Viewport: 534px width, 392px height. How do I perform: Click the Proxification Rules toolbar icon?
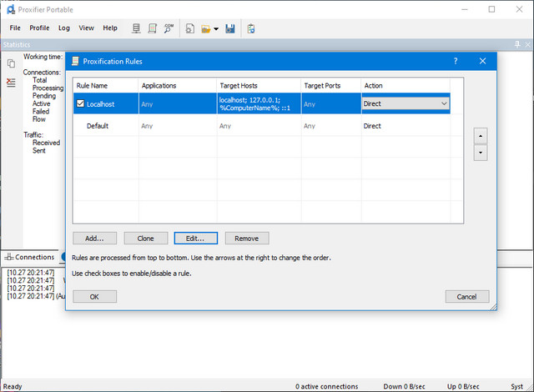(152, 28)
